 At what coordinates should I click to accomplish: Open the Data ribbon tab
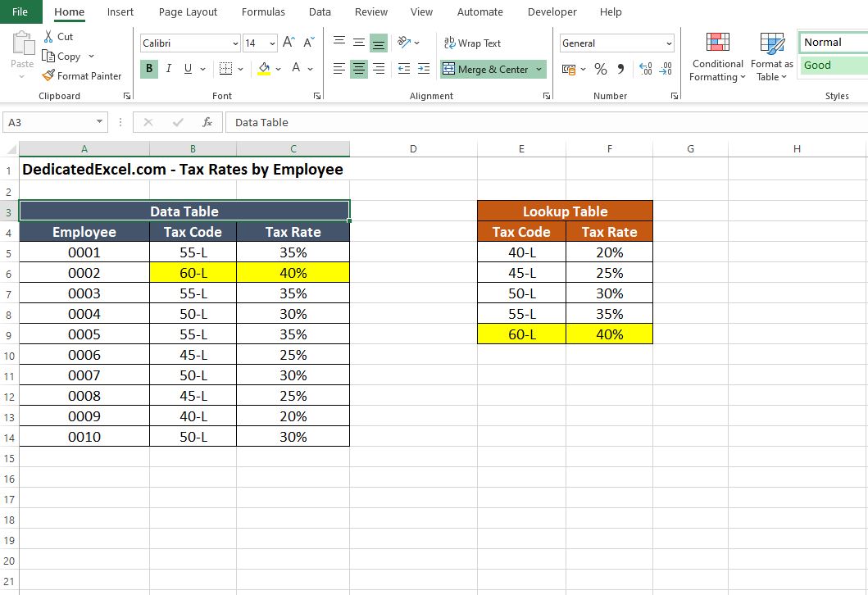[x=320, y=11]
